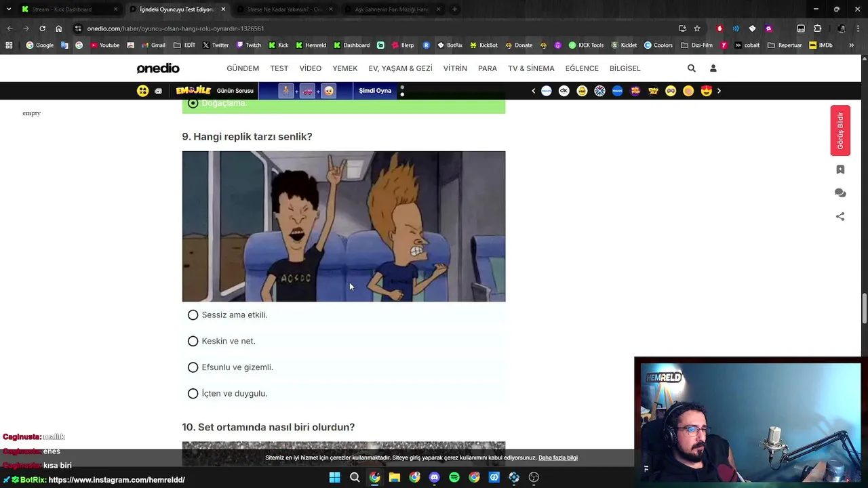Open Spotify from the taskbar

[454, 477]
